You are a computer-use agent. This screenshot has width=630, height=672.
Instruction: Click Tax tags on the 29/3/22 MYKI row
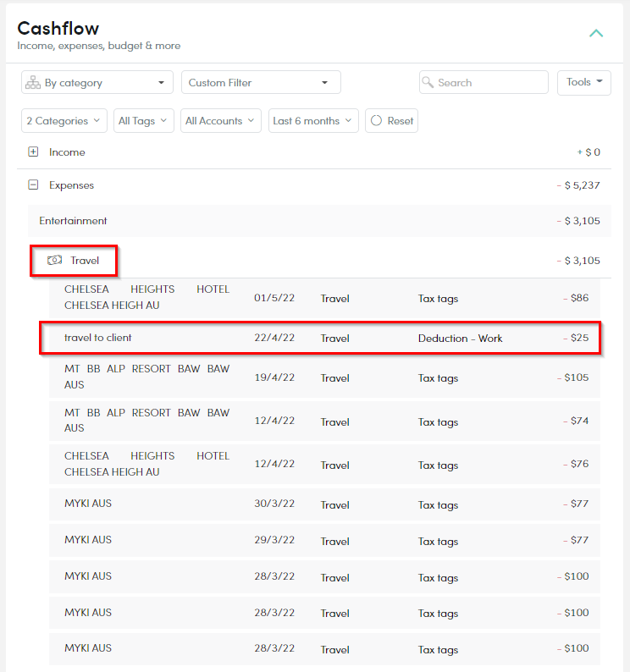pos(439,542)
